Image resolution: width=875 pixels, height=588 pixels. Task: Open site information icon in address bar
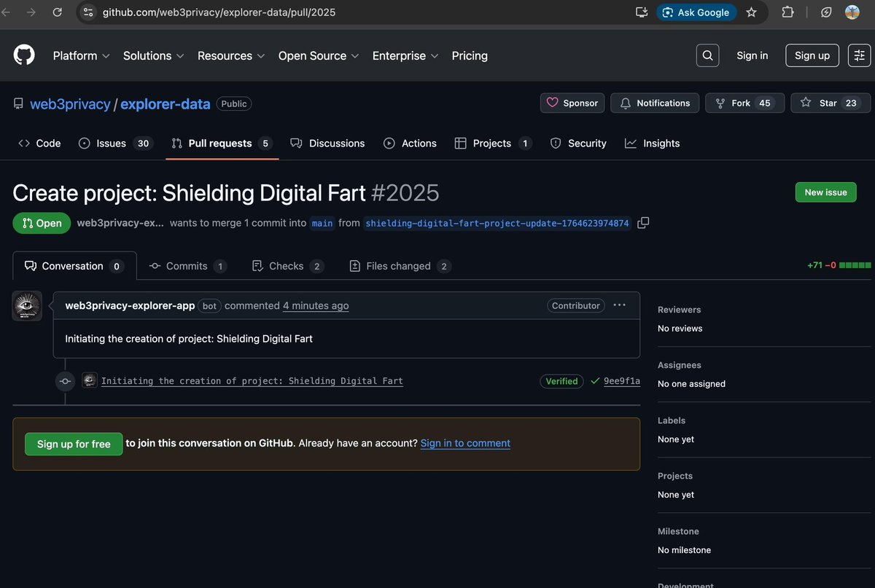click(87, 12)
